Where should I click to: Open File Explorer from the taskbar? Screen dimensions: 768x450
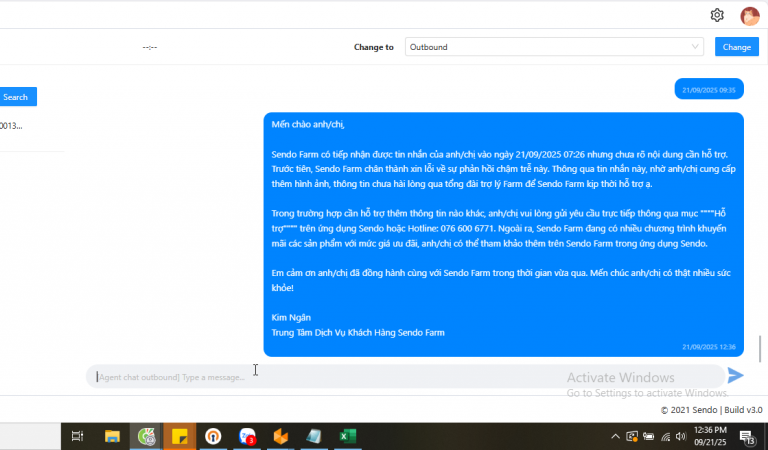point(112,436)
